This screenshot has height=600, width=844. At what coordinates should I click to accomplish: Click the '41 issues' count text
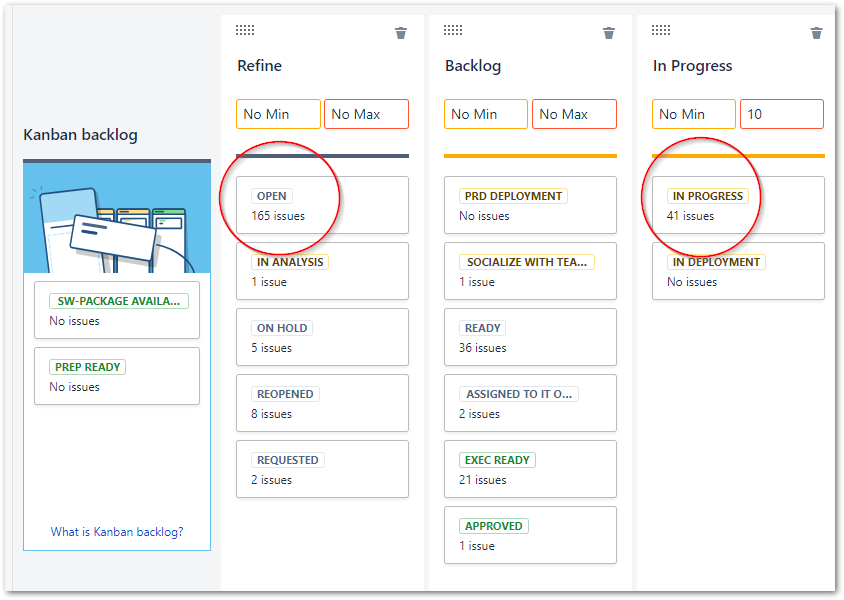[x=690, y=216]
